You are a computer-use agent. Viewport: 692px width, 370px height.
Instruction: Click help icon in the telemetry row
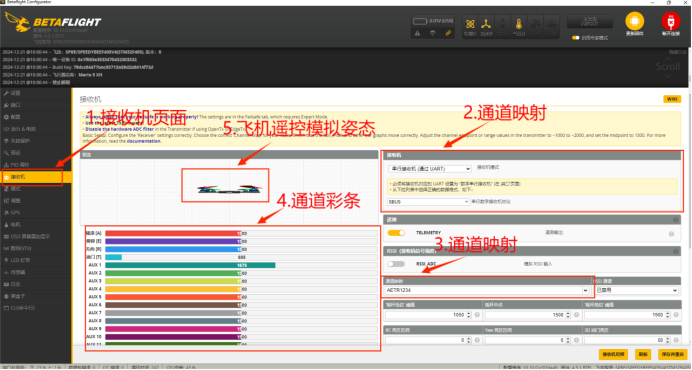coord(671,234)
